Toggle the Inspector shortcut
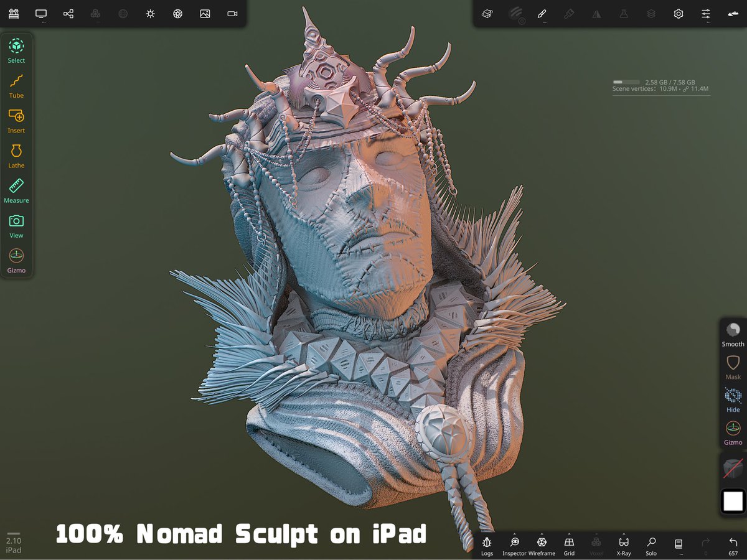Screen dimensions: 747x560 click(514, 545)
